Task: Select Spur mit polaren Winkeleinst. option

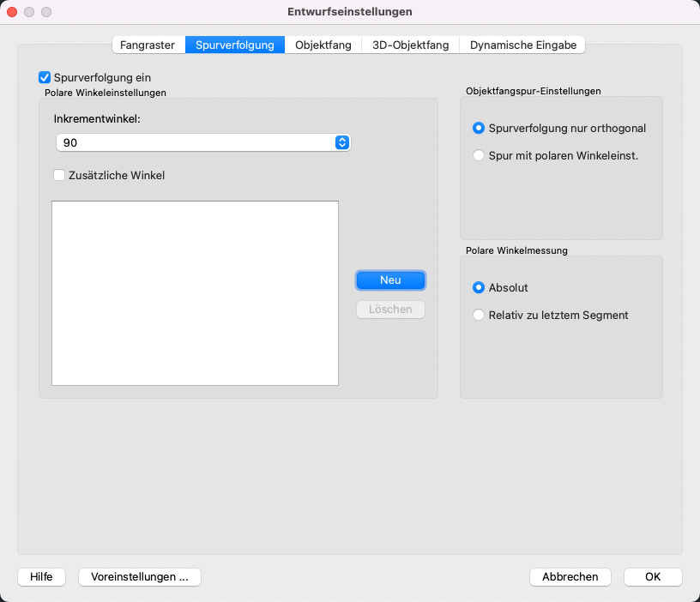Action: 478,155
